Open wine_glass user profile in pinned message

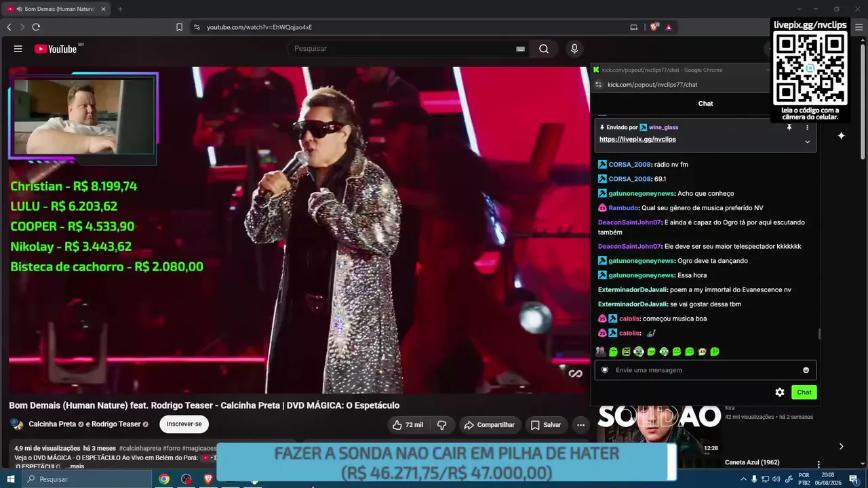[x=663, y=127]
